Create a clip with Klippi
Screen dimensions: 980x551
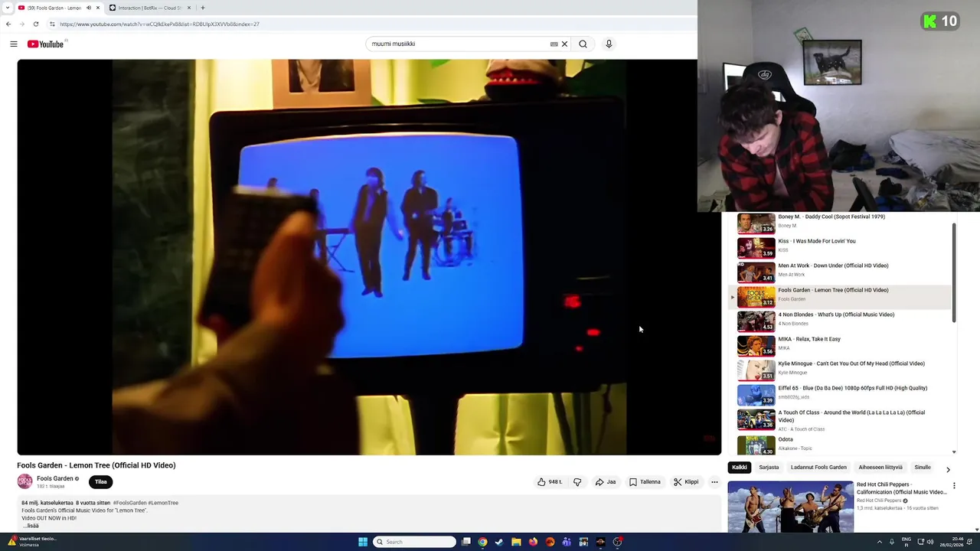[686, 481]
